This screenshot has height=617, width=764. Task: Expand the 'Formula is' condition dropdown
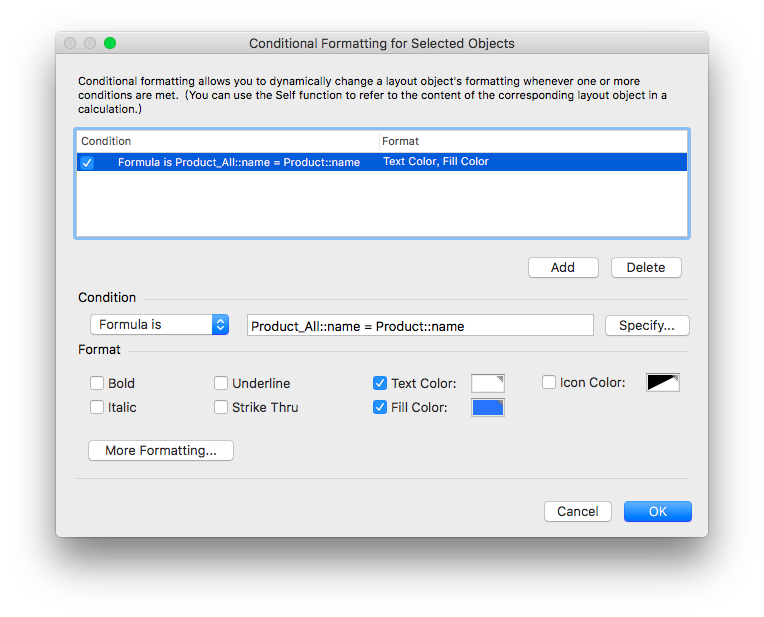coord(159,325)
